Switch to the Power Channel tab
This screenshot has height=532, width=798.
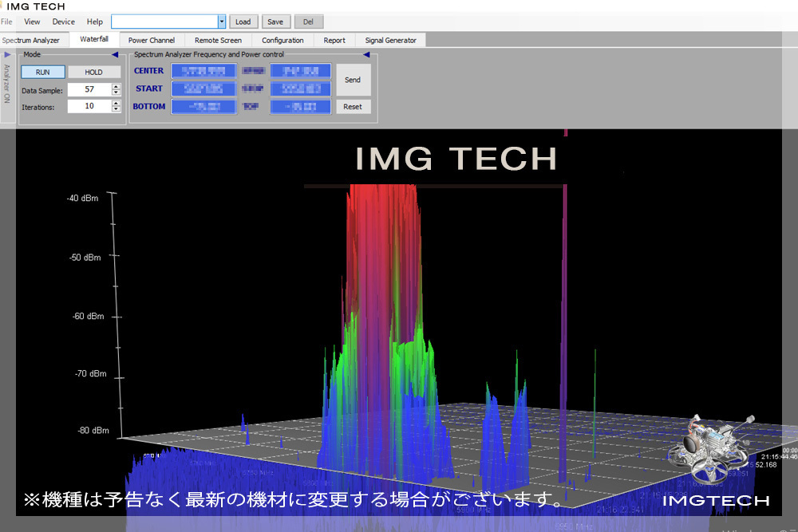[151, 40]
